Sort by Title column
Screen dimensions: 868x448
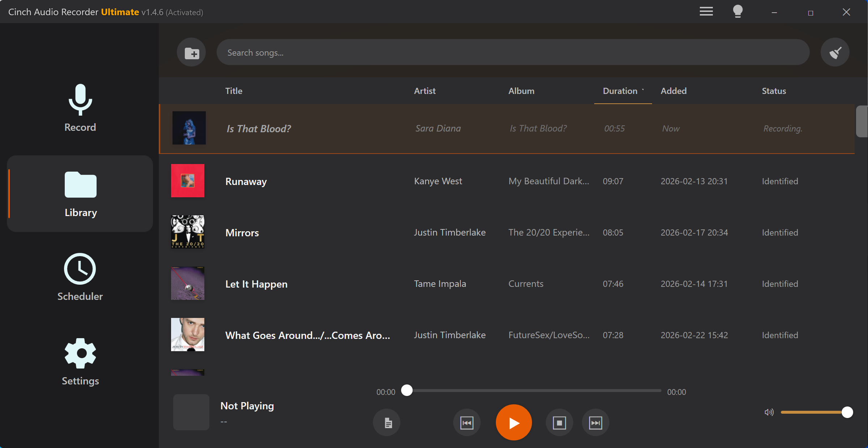coord(234,91)
